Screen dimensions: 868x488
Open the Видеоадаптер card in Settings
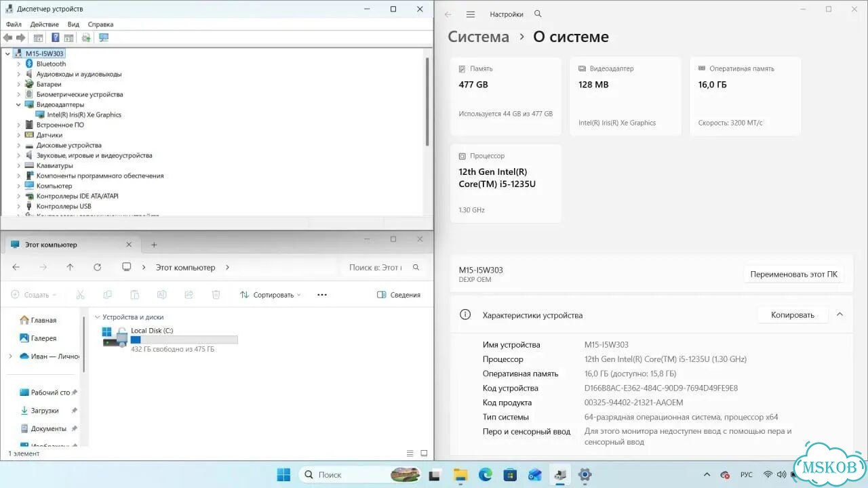(x=625, y=96)
